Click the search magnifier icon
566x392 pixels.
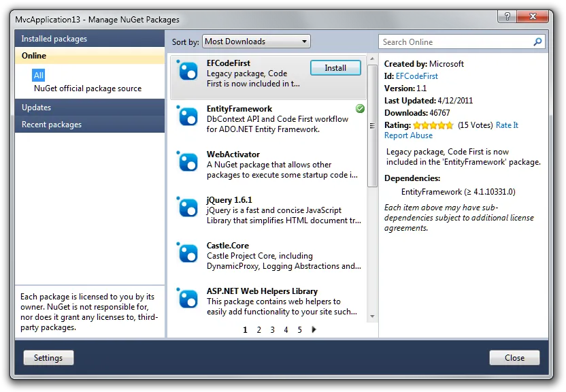537,42
